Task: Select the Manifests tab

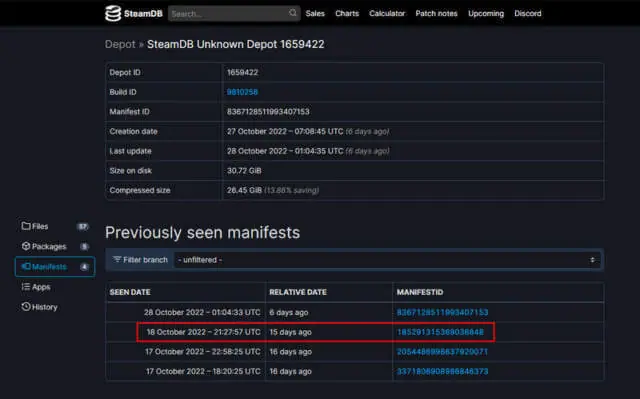Action: click(55, 266)
